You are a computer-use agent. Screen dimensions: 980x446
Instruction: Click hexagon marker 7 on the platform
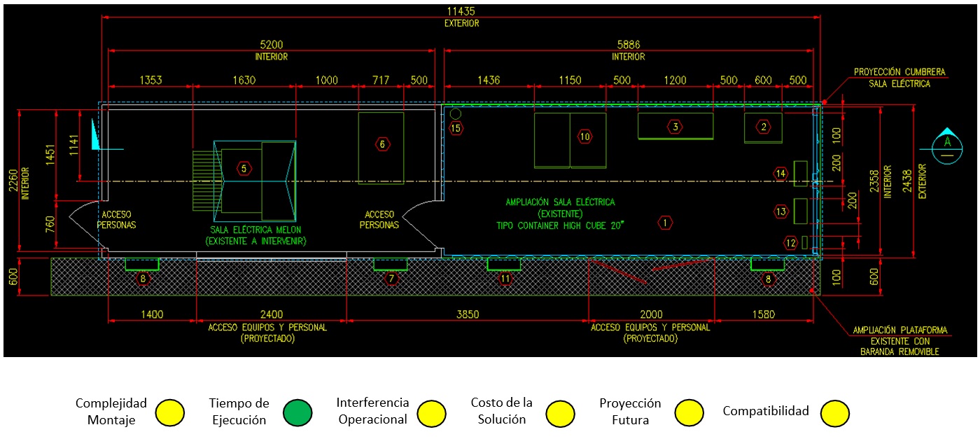391,279
